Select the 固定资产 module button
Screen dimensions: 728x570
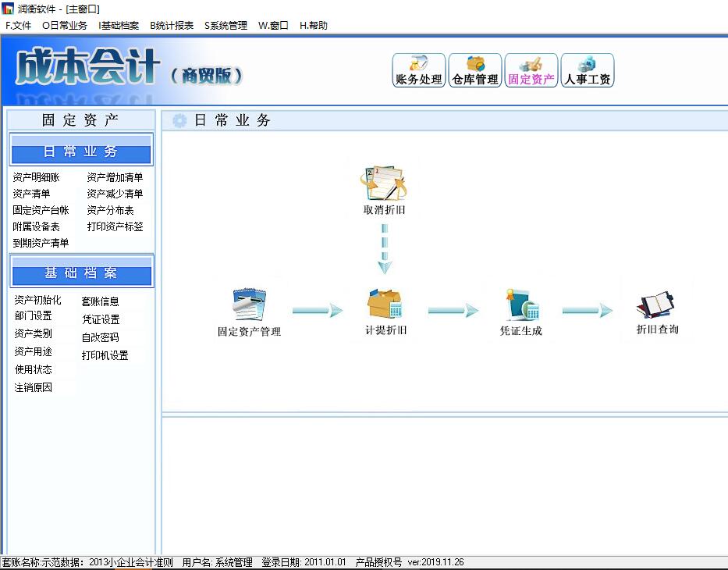[x=531, y=70]
